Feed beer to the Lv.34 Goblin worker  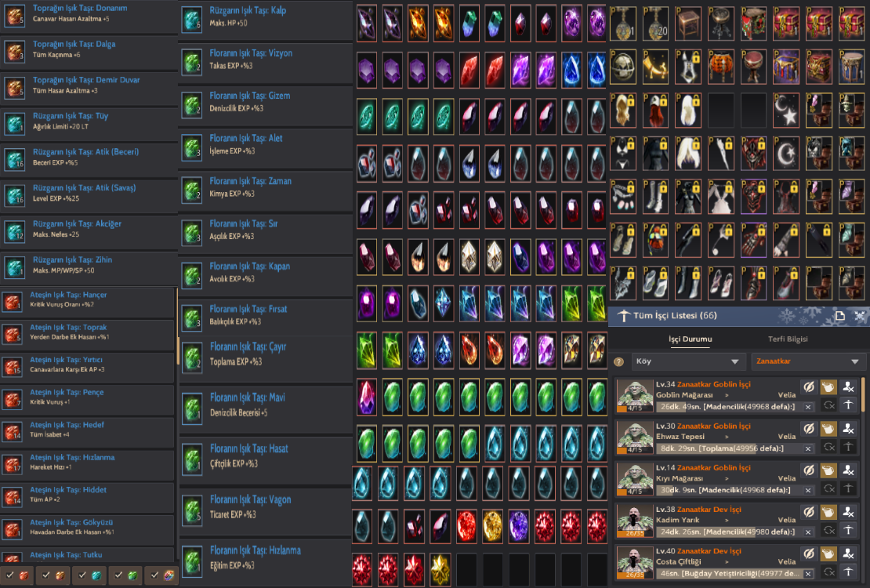[828, 387]
